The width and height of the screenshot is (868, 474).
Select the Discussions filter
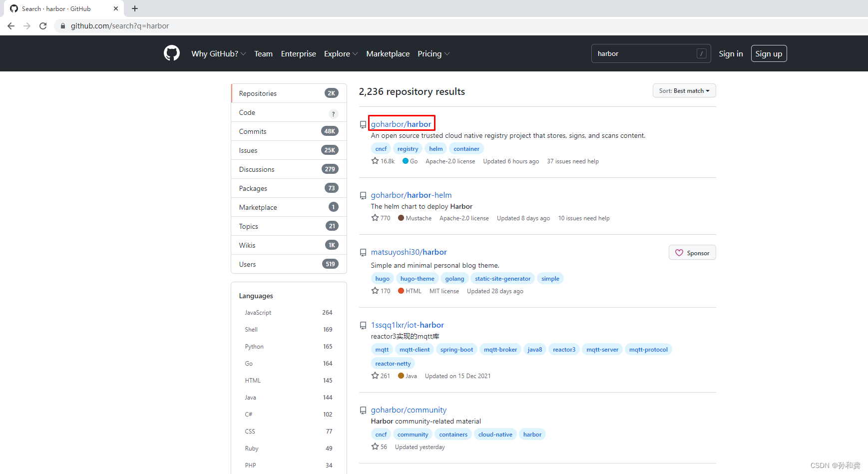(x=289, y=169)
